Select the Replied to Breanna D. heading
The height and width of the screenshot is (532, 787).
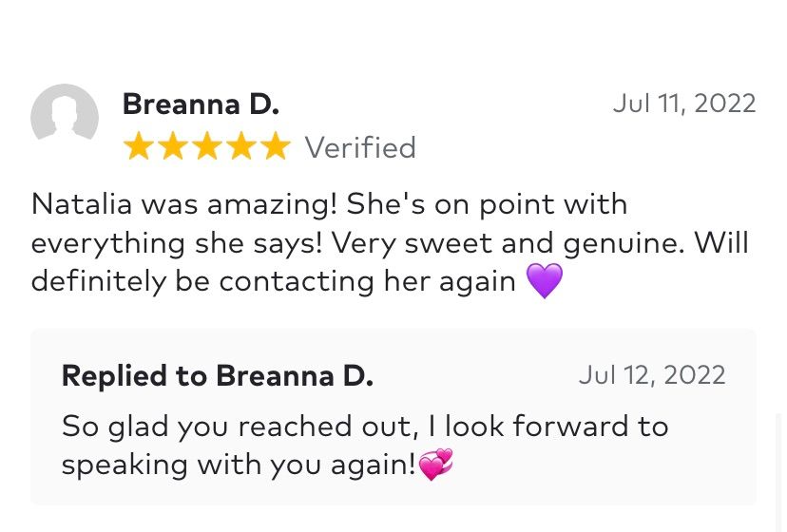coord(218,376)
